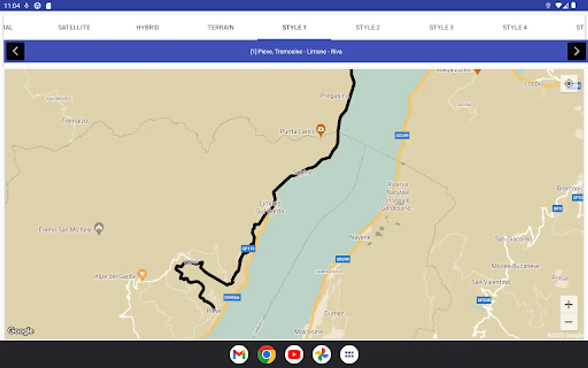Screen dimensions: 588x368
Task: Open Gmail from the taskbar
Action: (x=239, y=355)
